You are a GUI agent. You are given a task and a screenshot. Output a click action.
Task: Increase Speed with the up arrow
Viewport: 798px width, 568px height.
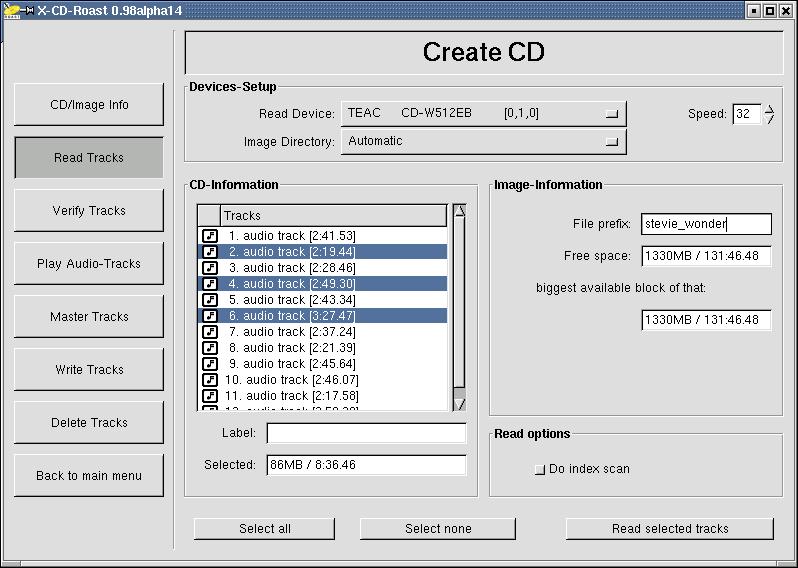(x=770, y=109)
